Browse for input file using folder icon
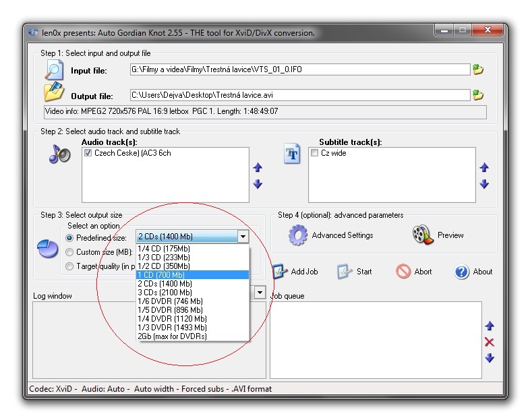Screen dimensions: 530x420 [x=478, y=69]
